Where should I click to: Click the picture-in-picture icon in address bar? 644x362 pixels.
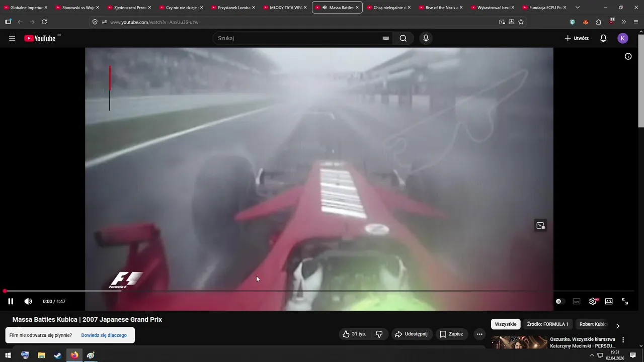click(502, 22)
